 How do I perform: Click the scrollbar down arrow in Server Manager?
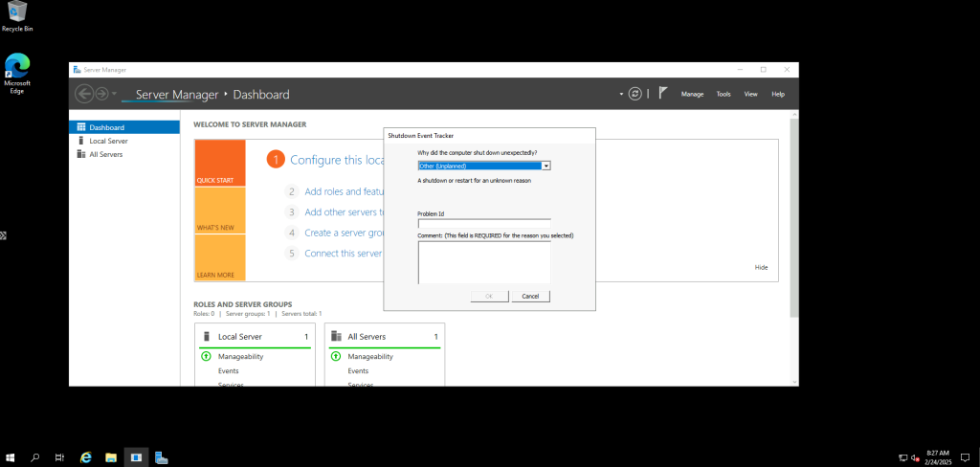pos(794,382)
